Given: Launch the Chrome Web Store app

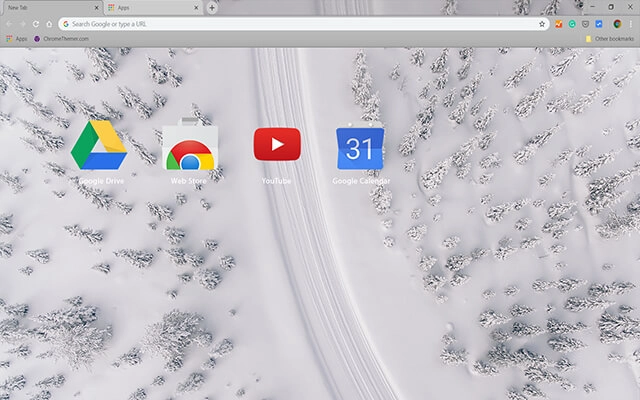Looking at the screenshot, I should click(x=190, y=144).
